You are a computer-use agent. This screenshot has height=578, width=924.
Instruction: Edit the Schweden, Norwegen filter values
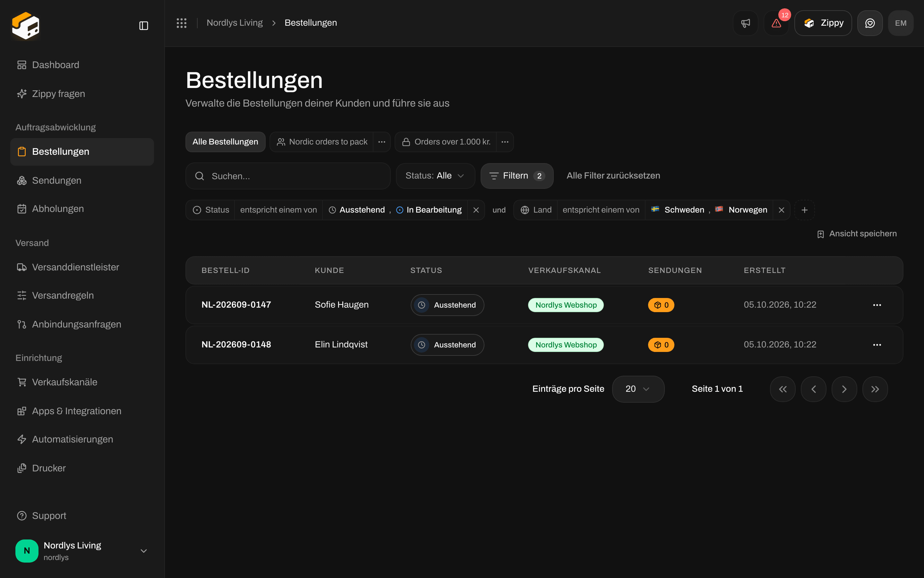click(709, 210)
